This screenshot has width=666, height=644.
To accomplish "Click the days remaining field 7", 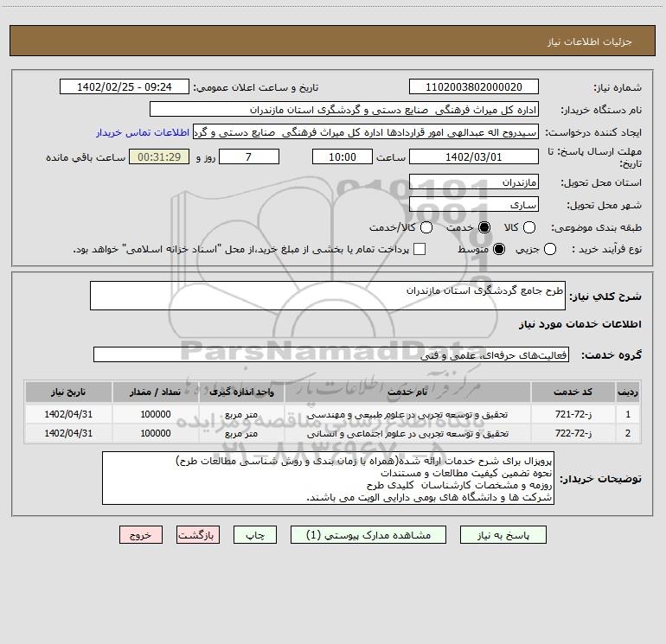I will [x=249, y=156].
